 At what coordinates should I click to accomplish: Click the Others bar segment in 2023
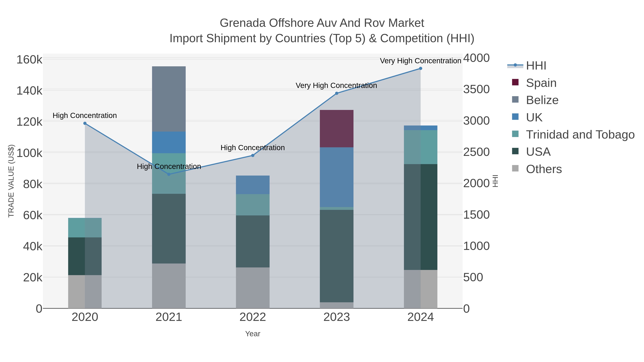tap(336, 306)
